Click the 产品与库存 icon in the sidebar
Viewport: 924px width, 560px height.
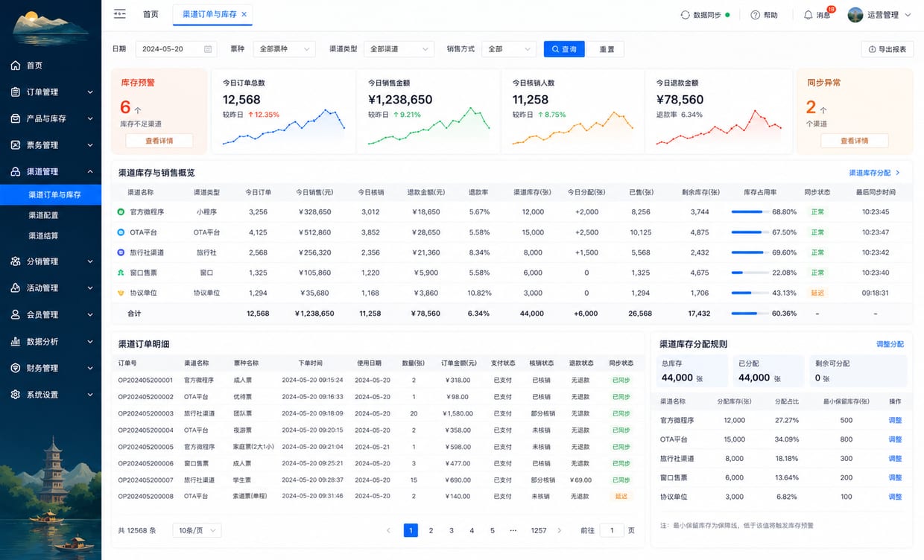click(x=16, y=118)
